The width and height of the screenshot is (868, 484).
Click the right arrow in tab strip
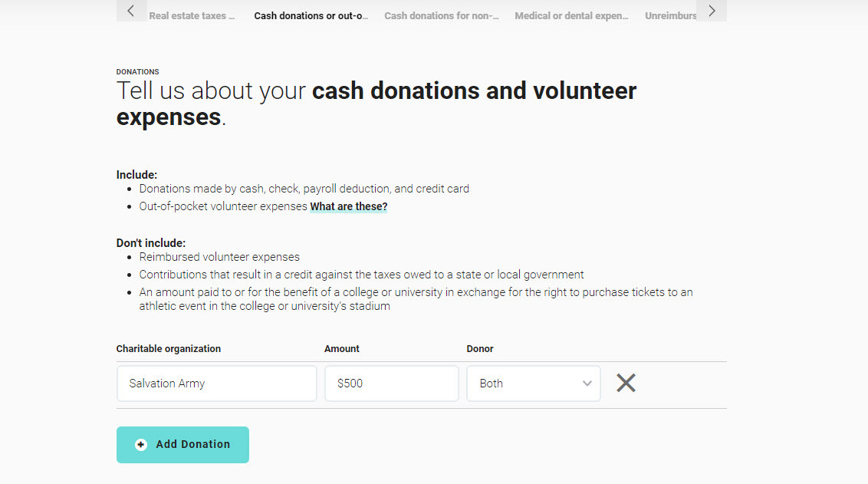tap(712, 11)
